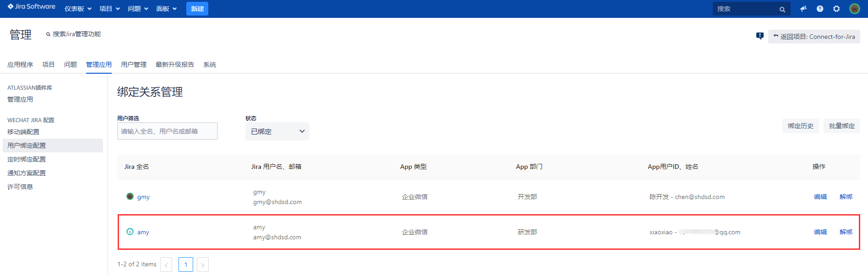Image resolution: width=868 pixels, height=275 pixels.
Task: Click the search magnifier icon in top bar
Action: (782, 9)
